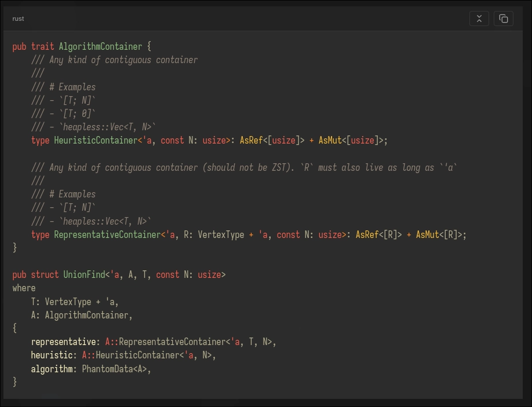Click PhantomData<A> type

[x=116, y=368]
